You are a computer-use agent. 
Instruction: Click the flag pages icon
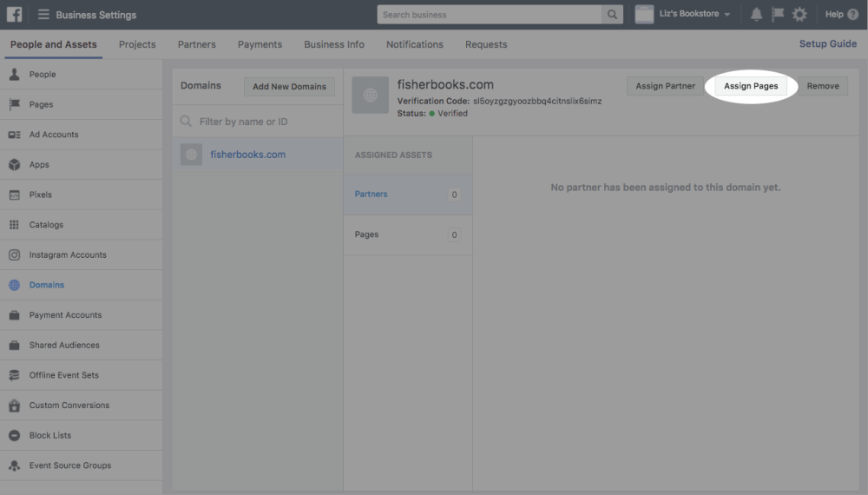point(778,15)
